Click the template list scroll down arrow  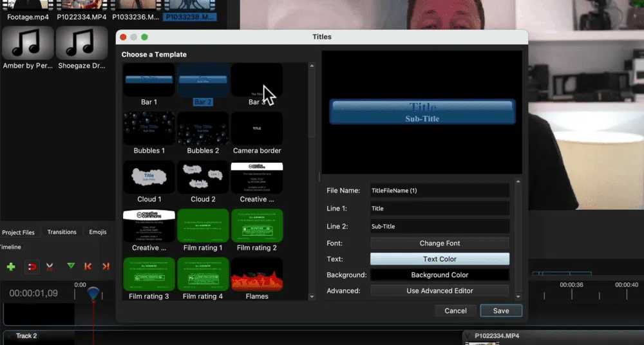click(x=312, y=297)
